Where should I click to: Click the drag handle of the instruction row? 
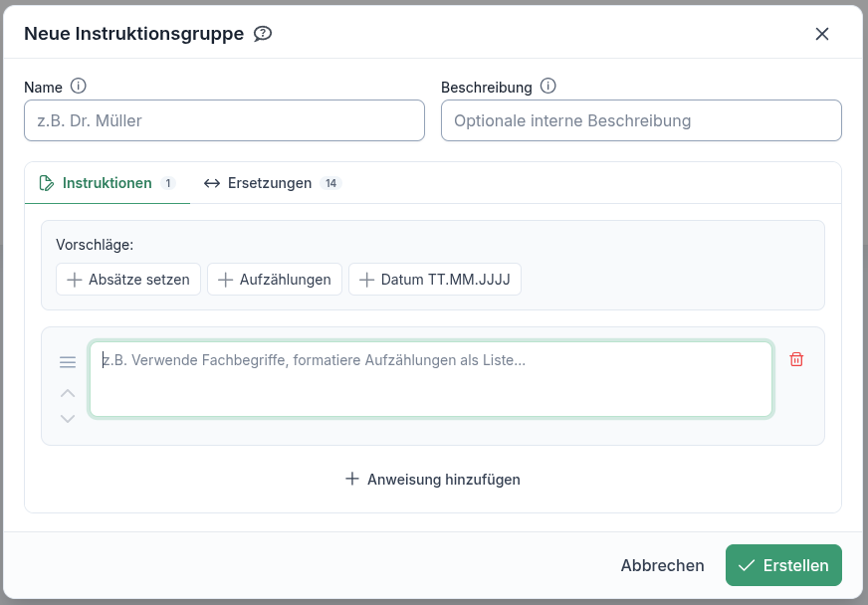(x=68, y=361)
